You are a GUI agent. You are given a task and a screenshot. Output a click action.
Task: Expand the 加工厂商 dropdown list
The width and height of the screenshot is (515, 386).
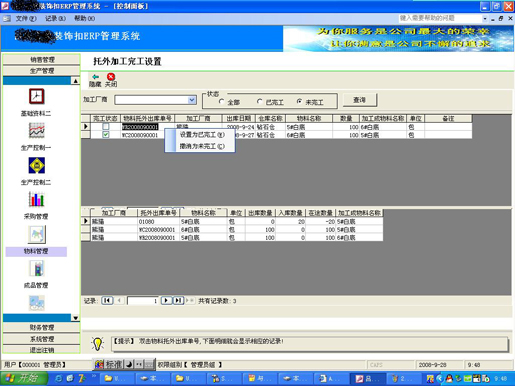[192, 100]
